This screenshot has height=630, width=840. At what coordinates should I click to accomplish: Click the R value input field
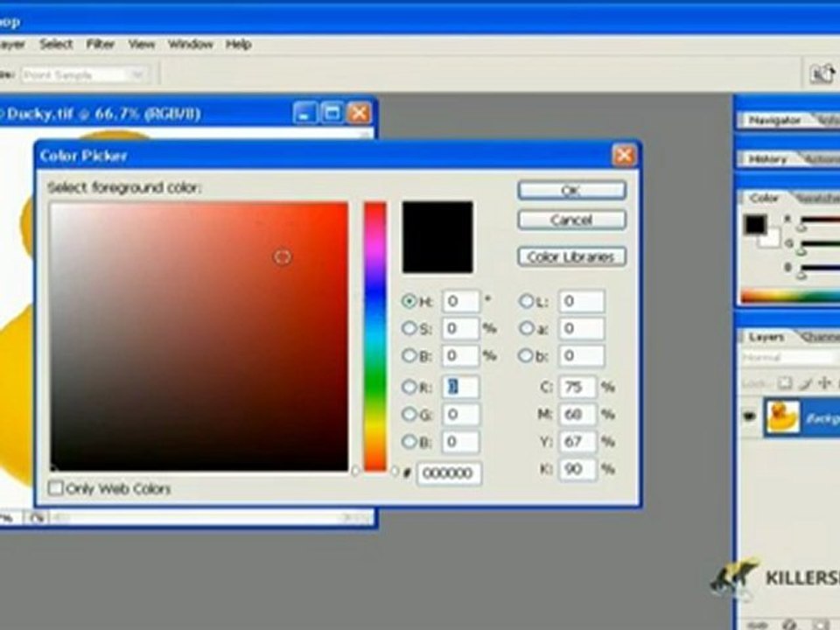(461, 387)
